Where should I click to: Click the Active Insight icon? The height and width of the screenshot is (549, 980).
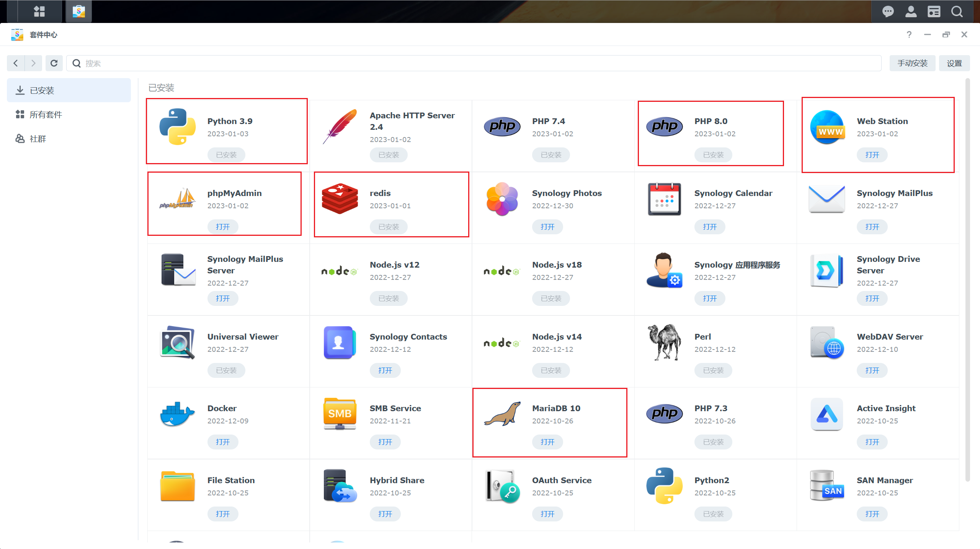pos(827,413)
